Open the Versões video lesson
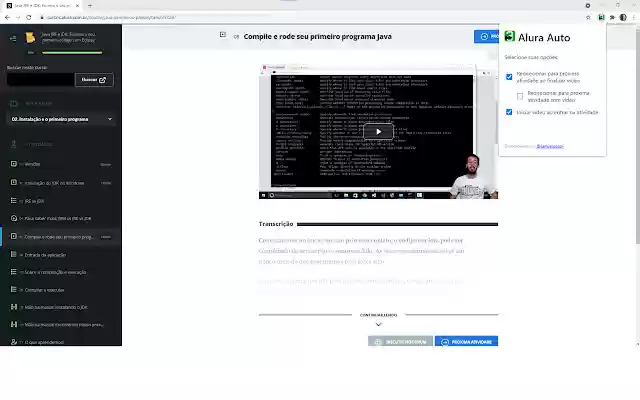 60,164
